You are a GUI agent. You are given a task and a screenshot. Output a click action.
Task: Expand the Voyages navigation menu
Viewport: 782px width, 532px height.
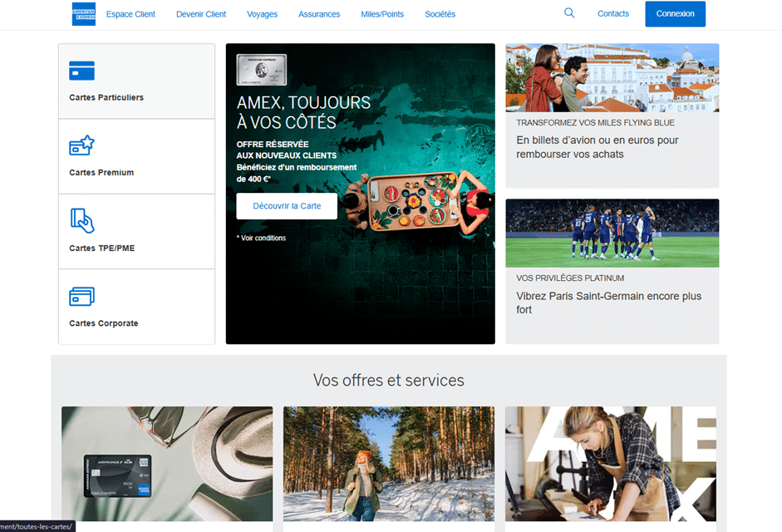[263, 14]
